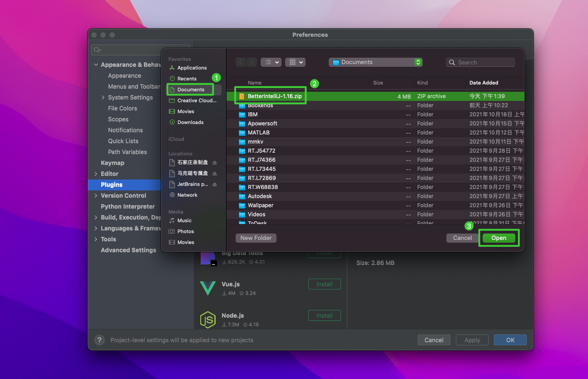Viewport: 588px width, 379px height.
Task: Select Documents in Favorites sidebar
Action: click(191, 90)
